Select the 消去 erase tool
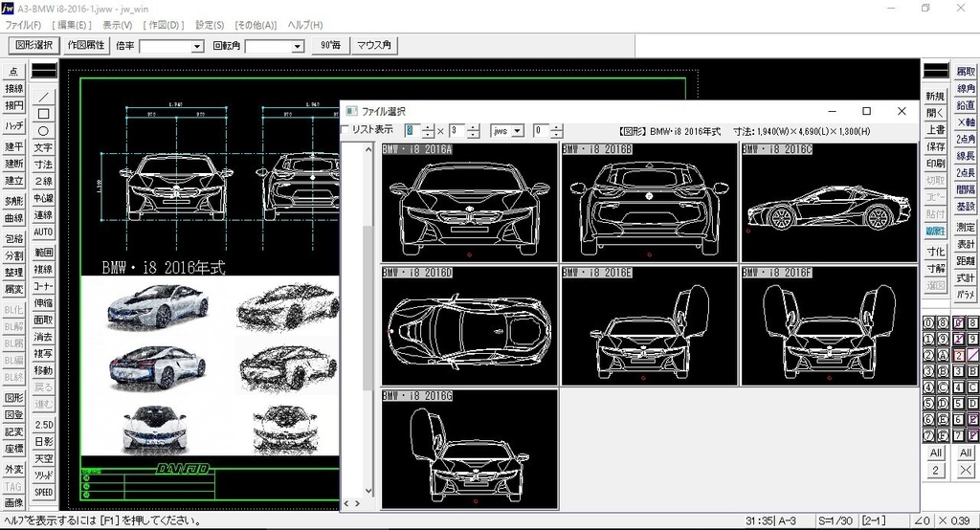980x530 pixels. tap(43, 337)
